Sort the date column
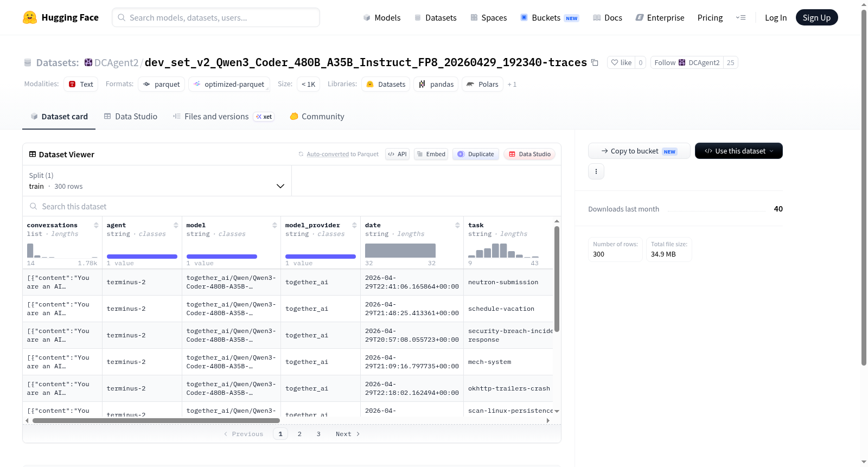The image size is (868, 467). [457, 225]
